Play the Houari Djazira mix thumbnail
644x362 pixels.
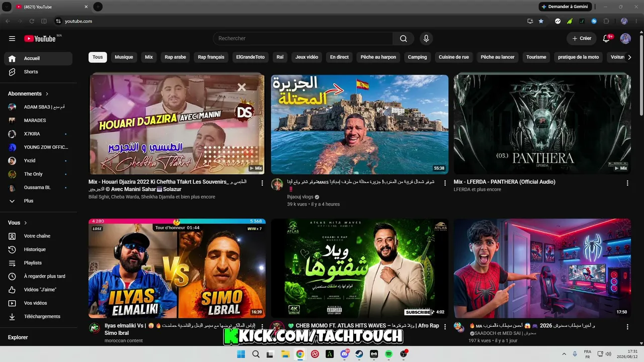click(177, 124)
